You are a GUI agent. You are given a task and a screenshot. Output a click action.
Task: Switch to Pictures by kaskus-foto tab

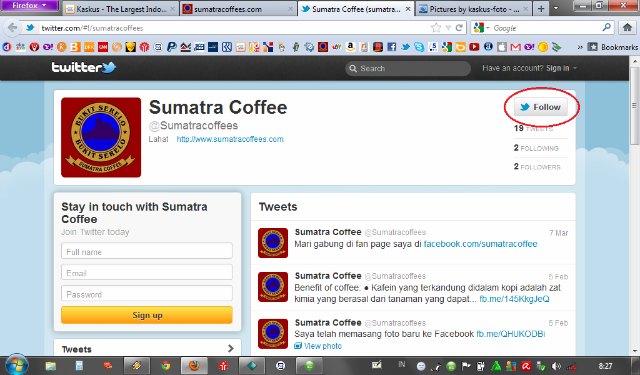(474, 9)
